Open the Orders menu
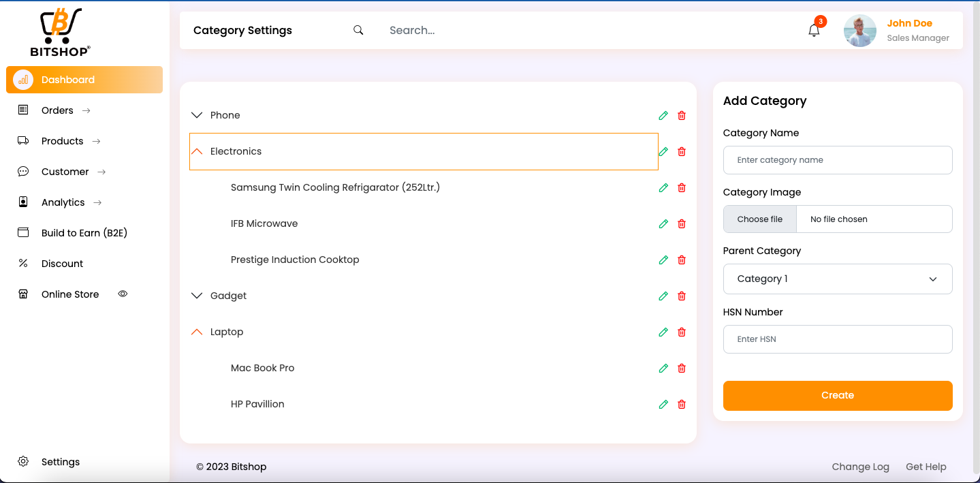 [57, 110]
